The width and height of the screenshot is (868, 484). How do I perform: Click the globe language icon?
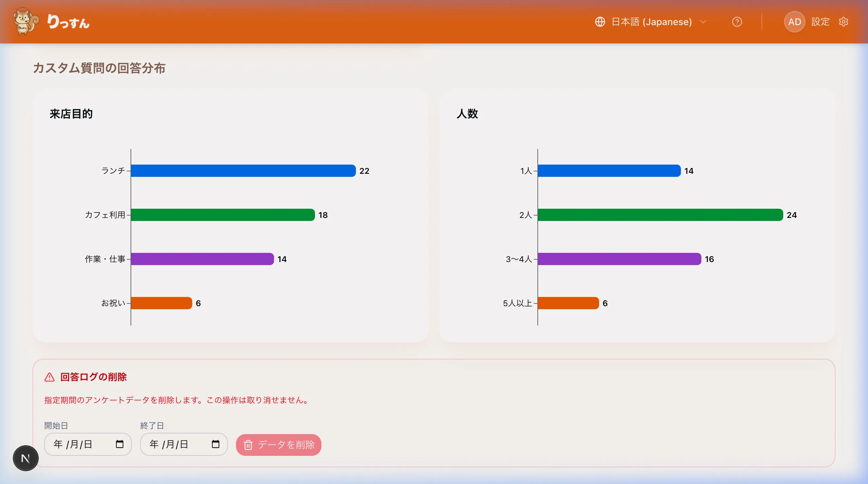pos(600,22)
